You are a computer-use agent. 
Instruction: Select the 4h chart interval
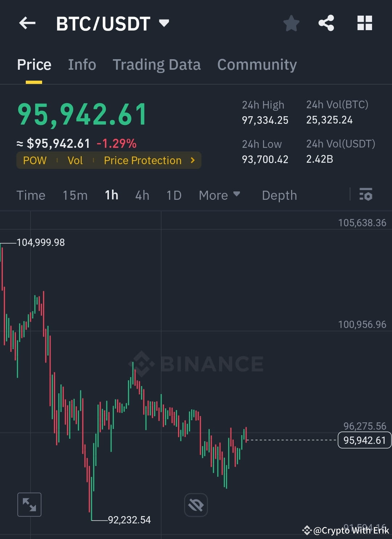pyautogui.click(x=142, y=195)
